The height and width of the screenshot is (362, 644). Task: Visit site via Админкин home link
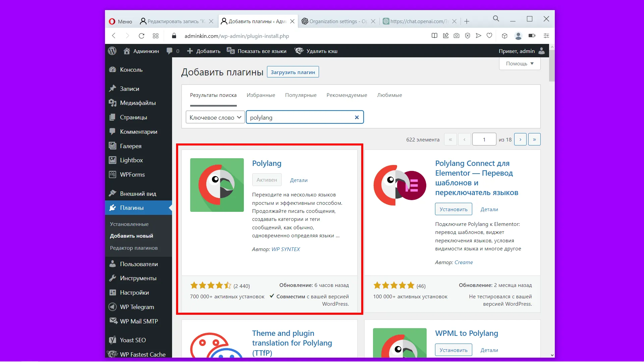pos(141,51)
